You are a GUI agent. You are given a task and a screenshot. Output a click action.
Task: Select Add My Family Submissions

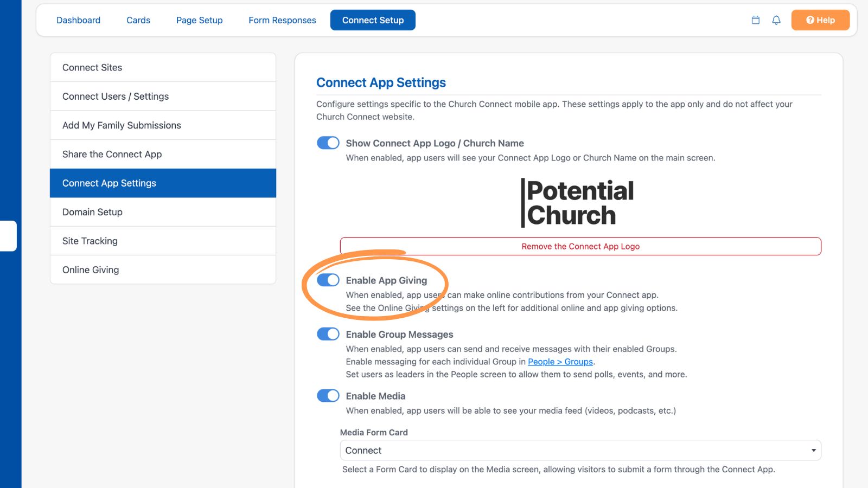point(163,125)
